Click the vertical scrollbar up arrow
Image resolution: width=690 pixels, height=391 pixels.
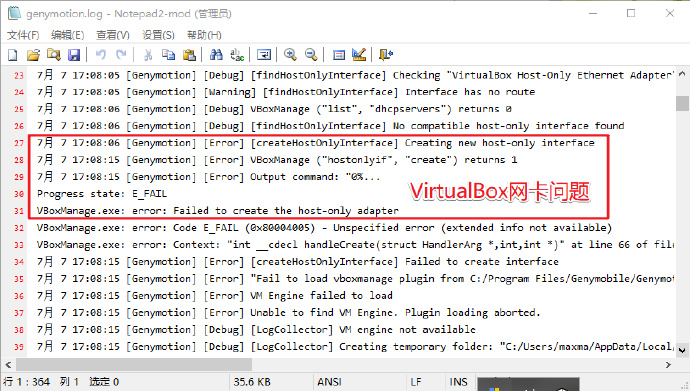[682, 73]
